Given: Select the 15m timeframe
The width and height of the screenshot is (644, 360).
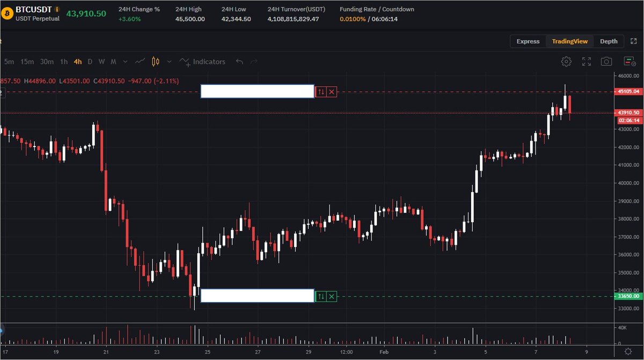Looking at the screenshot, I should point(27,62).
